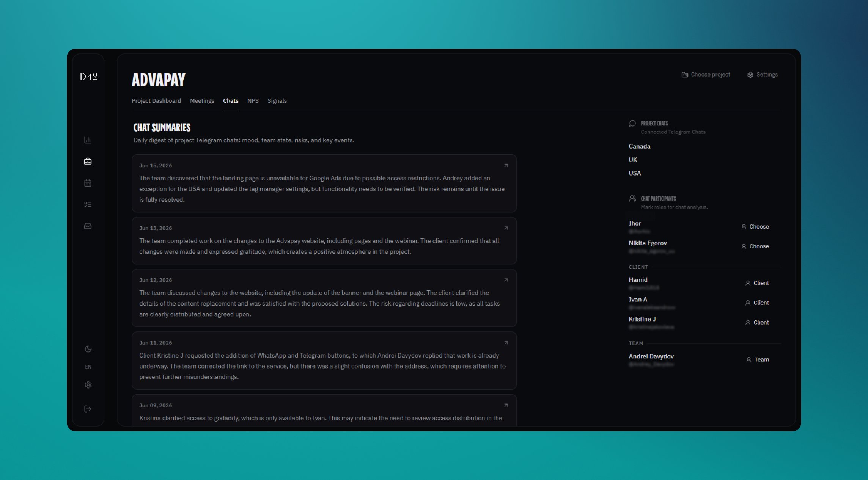Click the D42 logo
The image size is (868, 480).
[x=88, y=77]
